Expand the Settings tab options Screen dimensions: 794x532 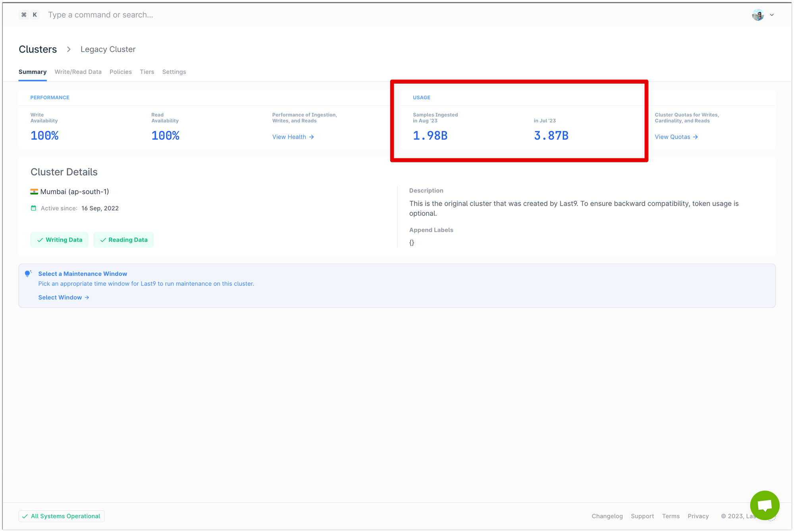[x=174, y=71]
